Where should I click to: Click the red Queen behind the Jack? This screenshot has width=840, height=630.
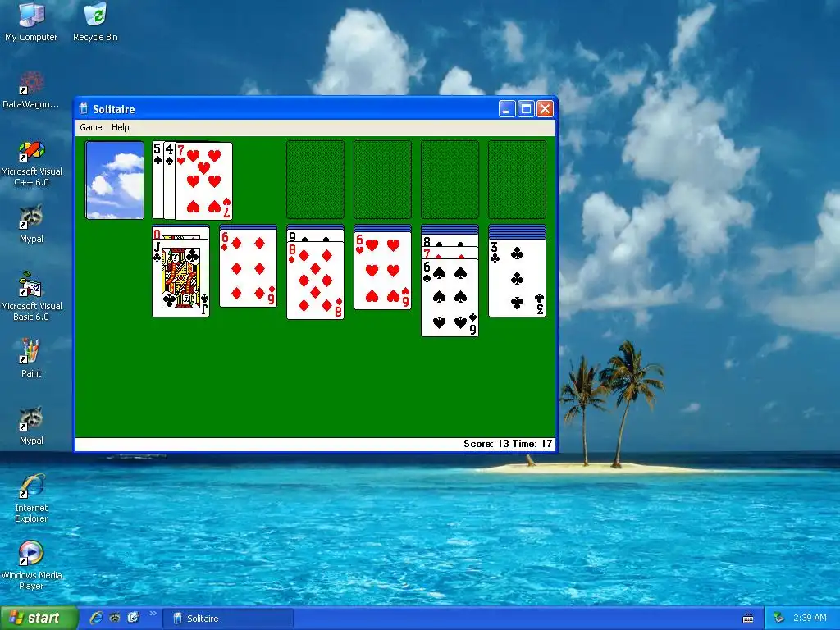coord(181,232)
